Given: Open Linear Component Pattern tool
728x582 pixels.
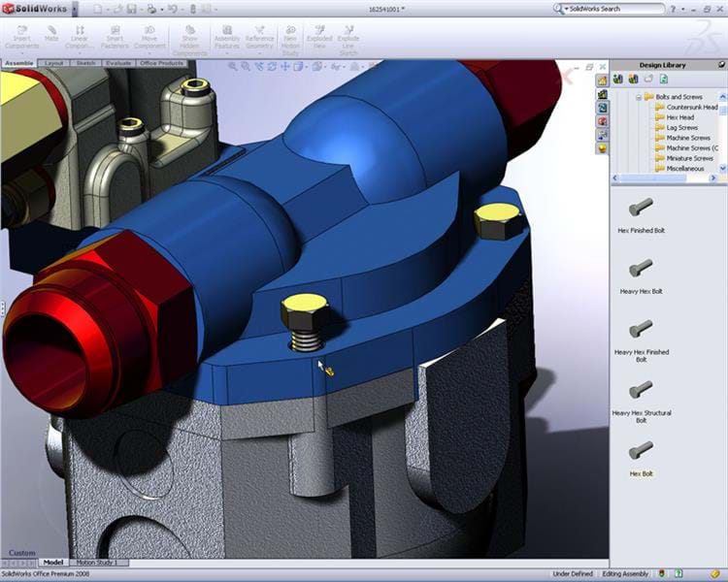Looking at the screenshot, I should pyautogui.click(x=80, y=37).
